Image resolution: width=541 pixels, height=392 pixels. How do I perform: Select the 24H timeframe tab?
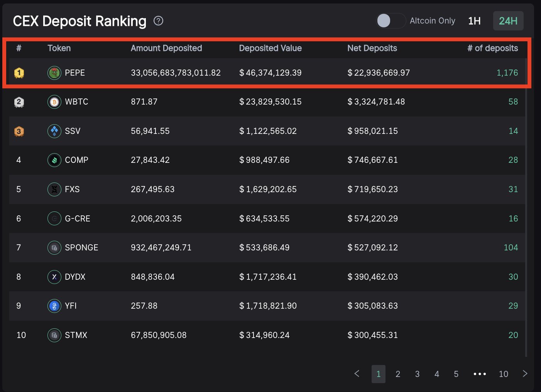coord(508,21)
